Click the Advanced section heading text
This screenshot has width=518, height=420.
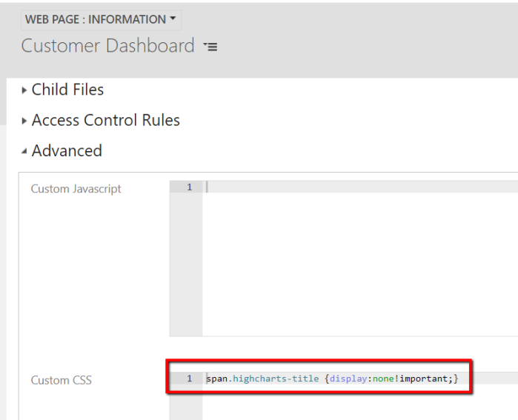(67, 150)
